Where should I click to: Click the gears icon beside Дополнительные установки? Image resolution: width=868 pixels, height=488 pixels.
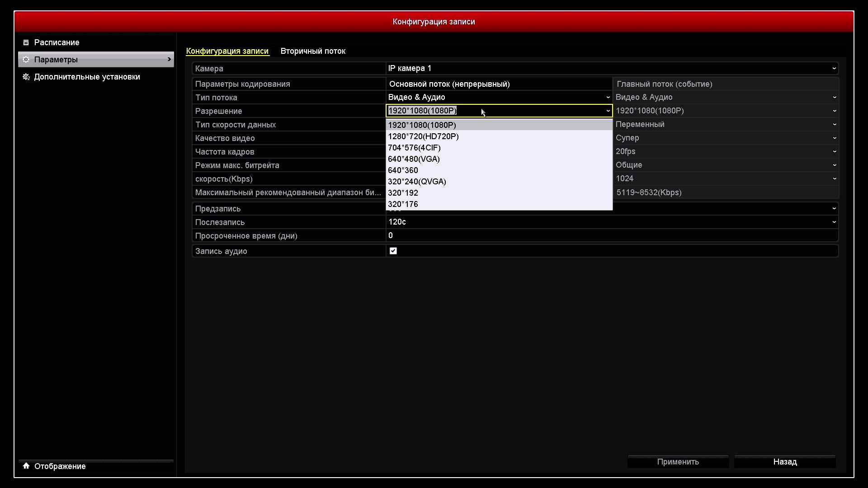click(x=26, y=77)
